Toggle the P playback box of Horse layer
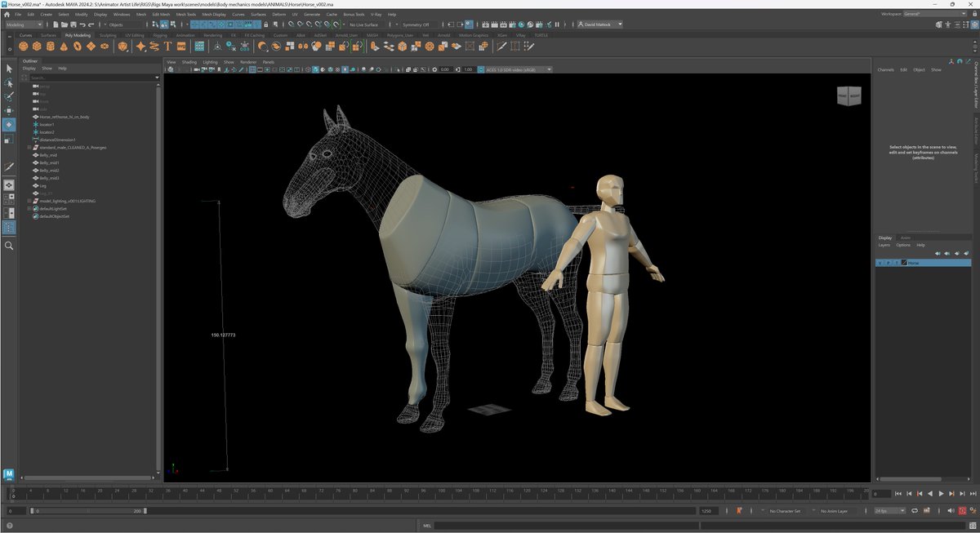The image size is (980, 533). [889, 263]
